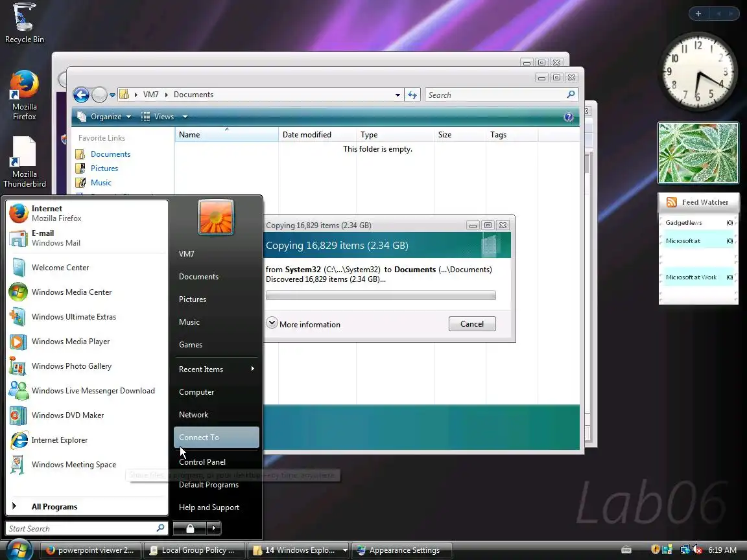The height and width of the screenshot is (560, 747).
Task: Launch Windows Media Center
Action: point(87,292)
